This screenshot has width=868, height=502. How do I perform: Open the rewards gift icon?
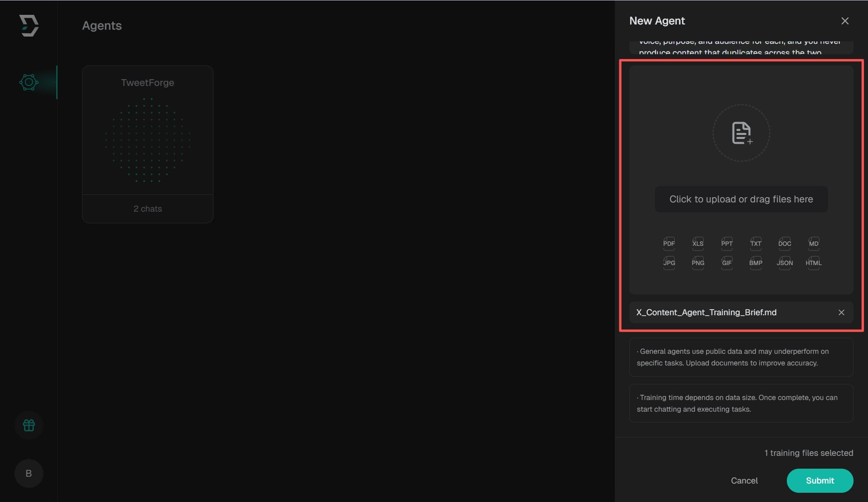(x=29, y=425)
